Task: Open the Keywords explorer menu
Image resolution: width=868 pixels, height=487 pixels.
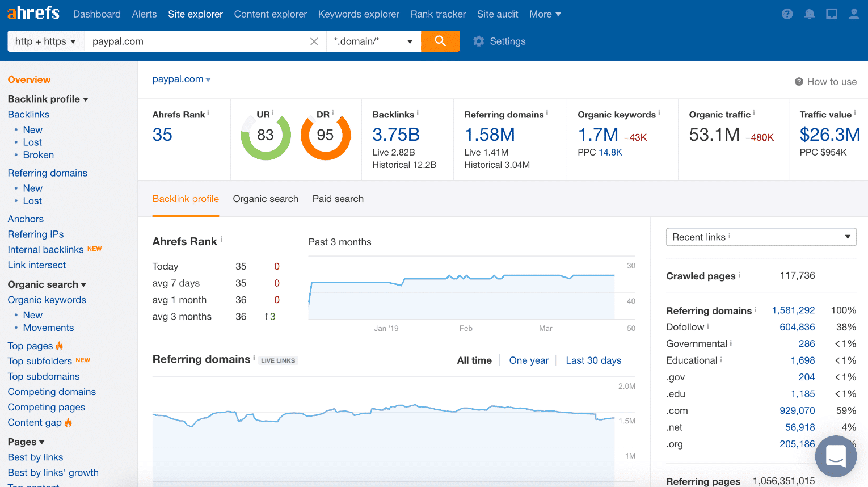Action: pos(359,14)
